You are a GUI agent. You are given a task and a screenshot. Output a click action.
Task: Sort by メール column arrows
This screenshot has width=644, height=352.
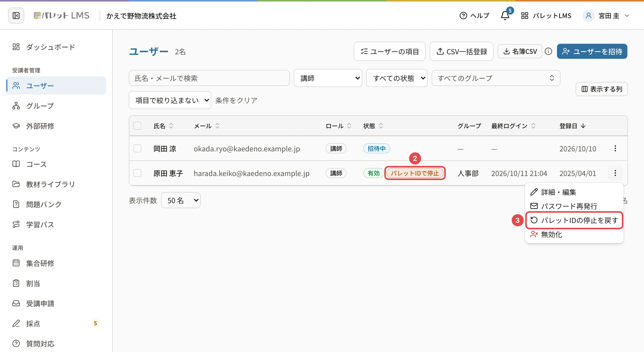click(217, 126)
